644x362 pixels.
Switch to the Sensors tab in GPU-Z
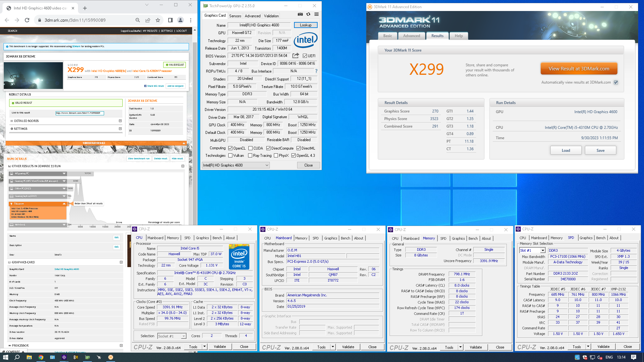[235, 16]
